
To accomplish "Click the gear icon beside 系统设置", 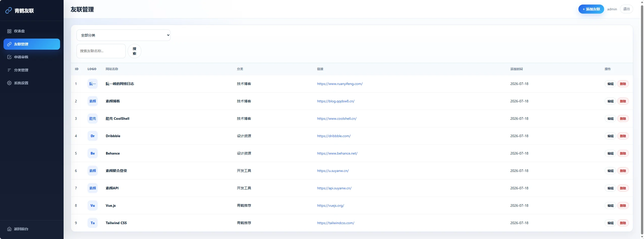I will tap(9, 83).
